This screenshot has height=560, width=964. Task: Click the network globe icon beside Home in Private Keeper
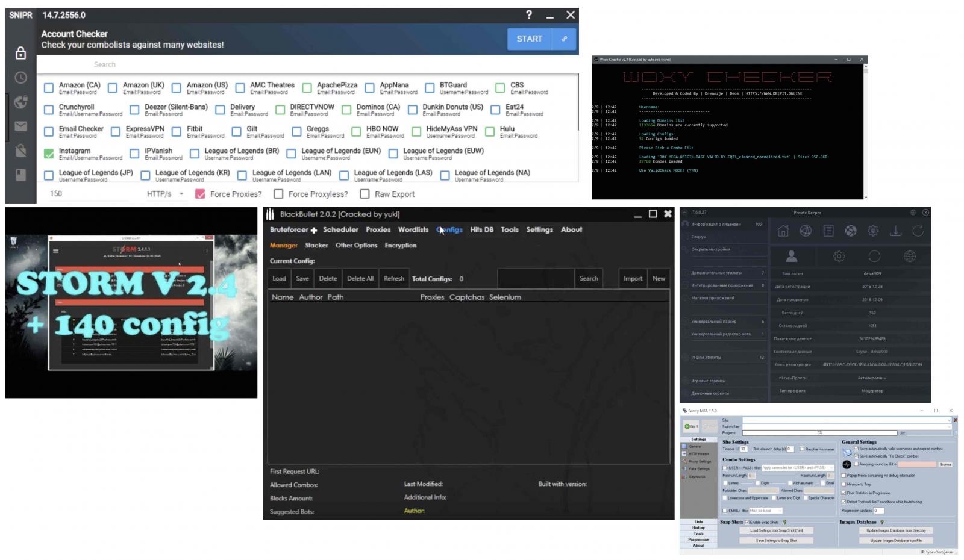806,231
